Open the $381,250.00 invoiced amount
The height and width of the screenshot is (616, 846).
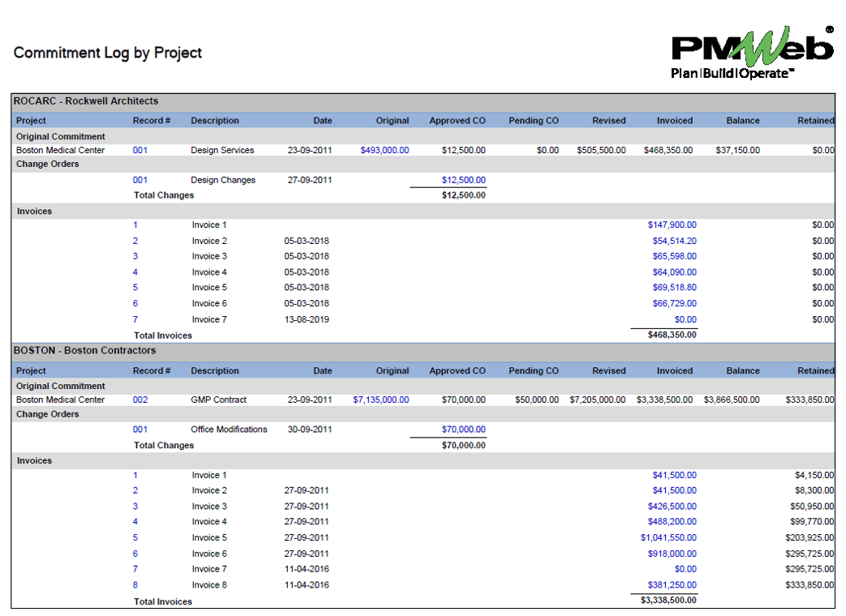tap(672, 585)
